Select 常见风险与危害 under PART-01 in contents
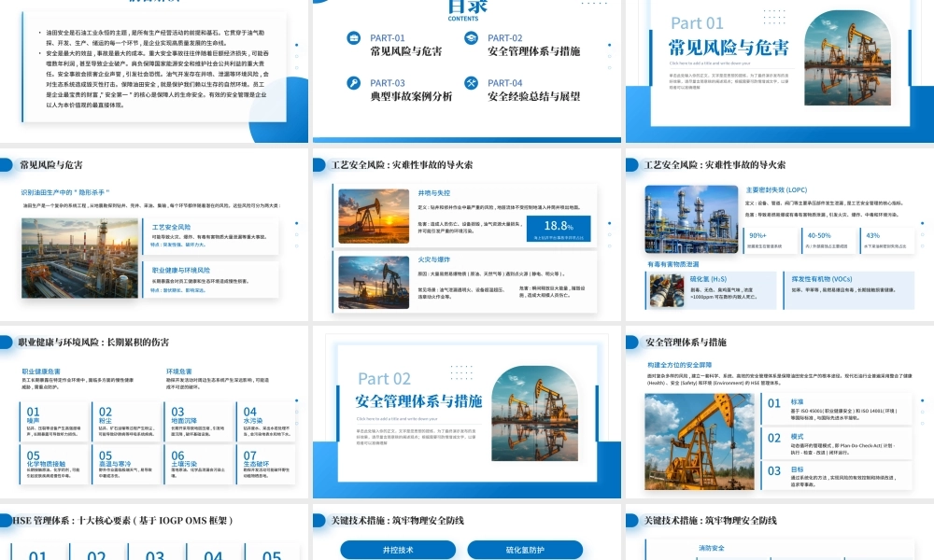Image resolution: width=934 pixels, height=560 pixels. point(406,51)
